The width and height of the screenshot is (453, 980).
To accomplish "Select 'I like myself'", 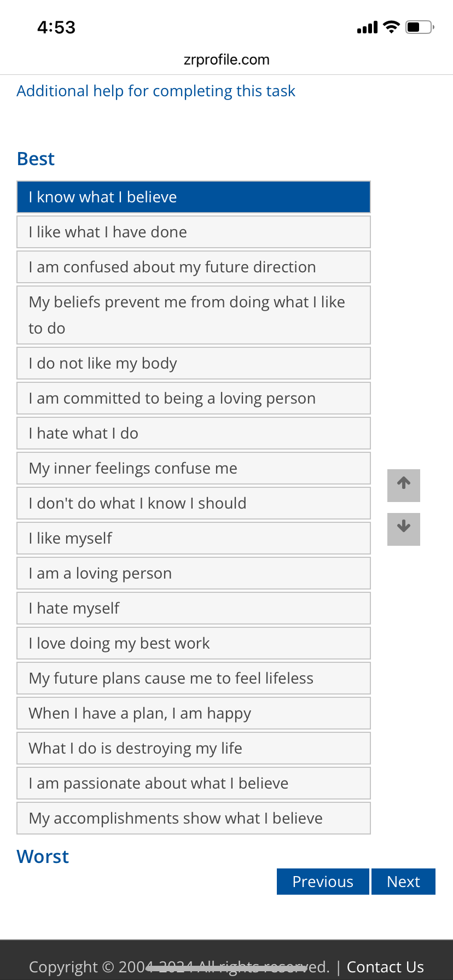I will pyautogui.click(x=193, y=538).
